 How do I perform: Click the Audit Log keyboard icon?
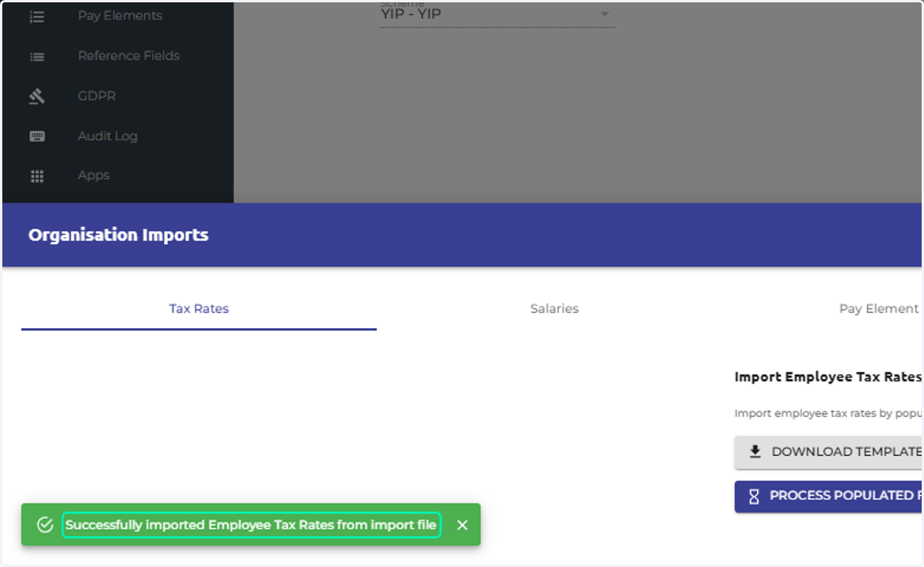click(x=37, y=136)
